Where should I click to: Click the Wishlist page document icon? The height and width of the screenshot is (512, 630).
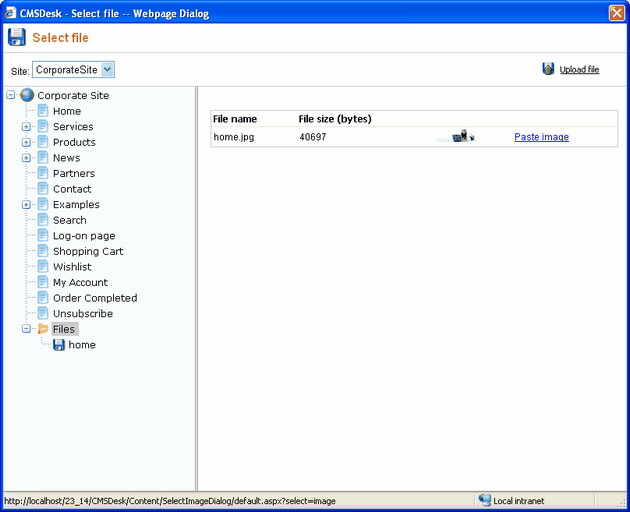pyautogui.click(x=43, y=266)
